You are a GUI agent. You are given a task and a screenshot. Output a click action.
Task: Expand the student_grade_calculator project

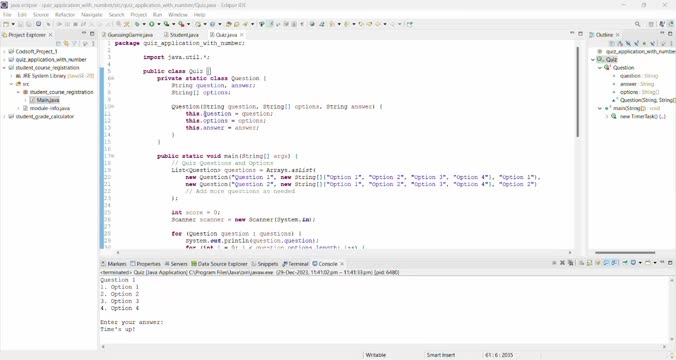coord(4,116)
